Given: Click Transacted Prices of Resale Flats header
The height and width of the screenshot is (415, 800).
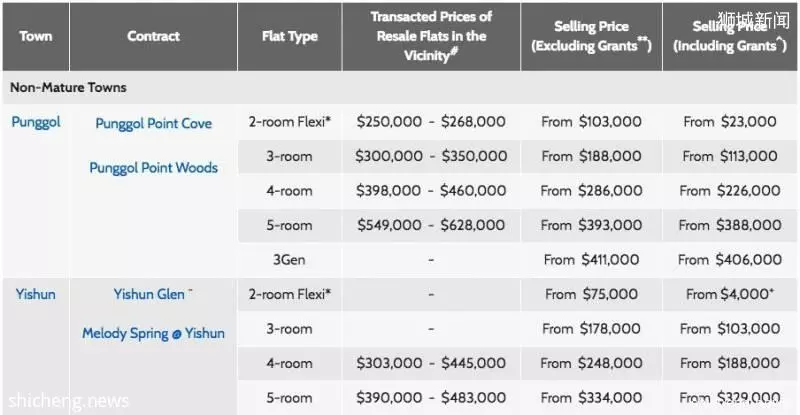Looking at the screenshot, I should [x=431, y=36].
